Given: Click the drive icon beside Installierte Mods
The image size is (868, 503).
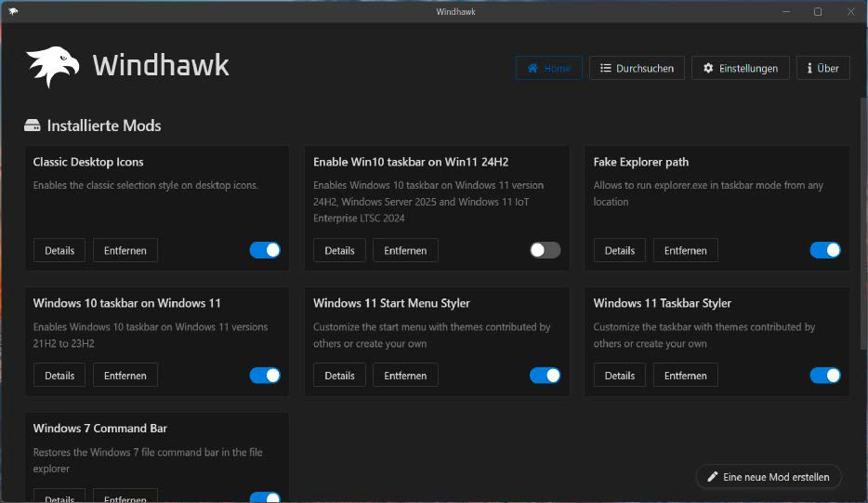Looking at the screenshot, I should (x=33, y=126).
